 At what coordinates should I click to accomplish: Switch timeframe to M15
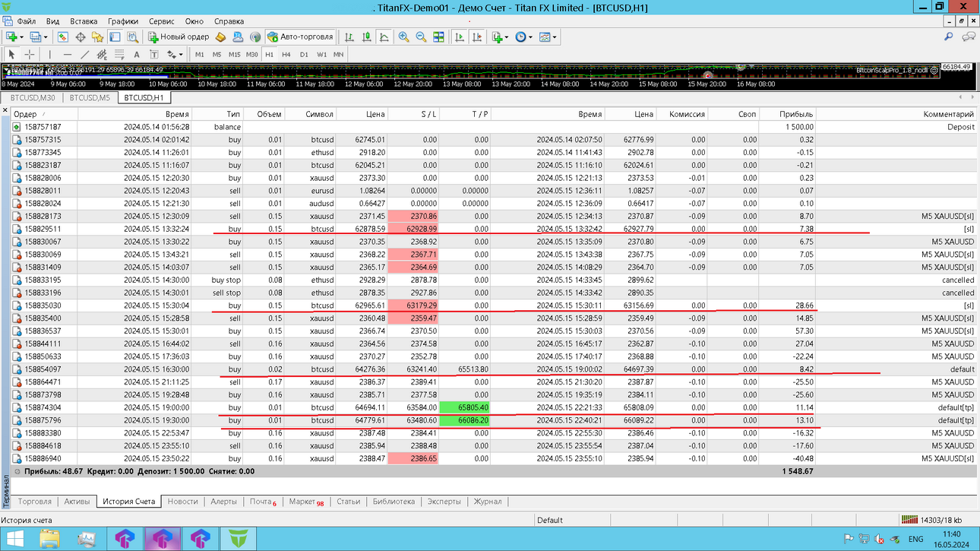click(235, 55)
